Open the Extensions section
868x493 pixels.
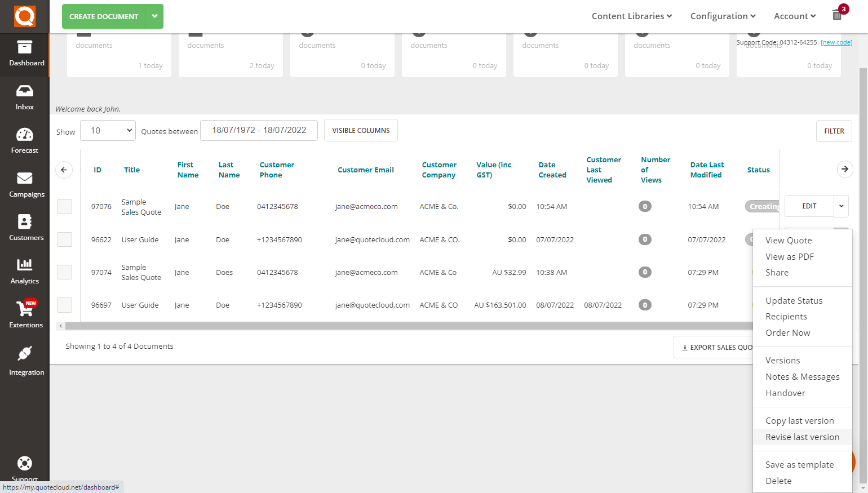25,314
